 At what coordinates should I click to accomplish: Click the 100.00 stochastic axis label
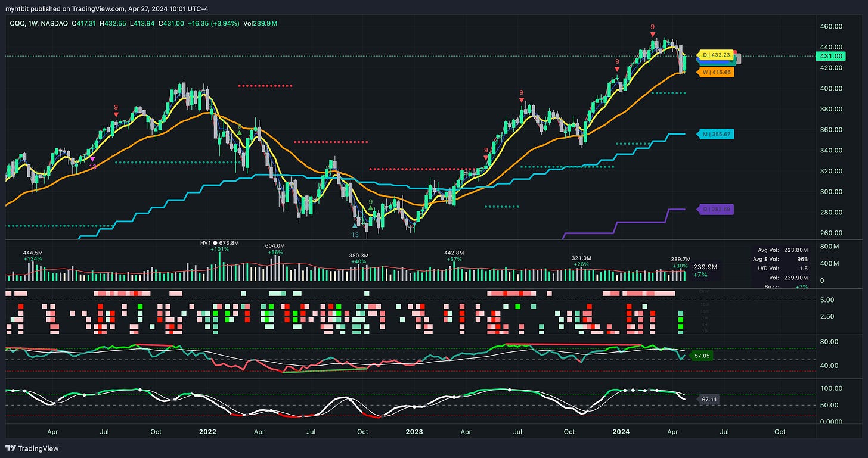830,388
